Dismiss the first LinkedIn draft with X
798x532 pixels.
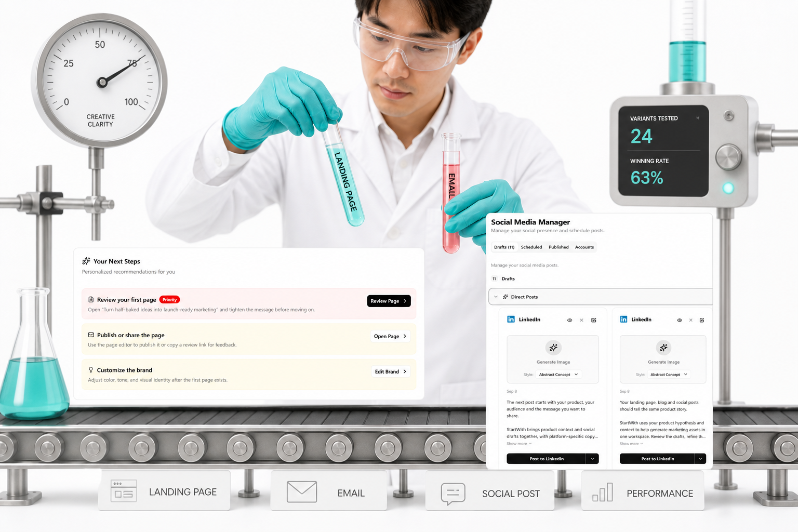point(581,320)
